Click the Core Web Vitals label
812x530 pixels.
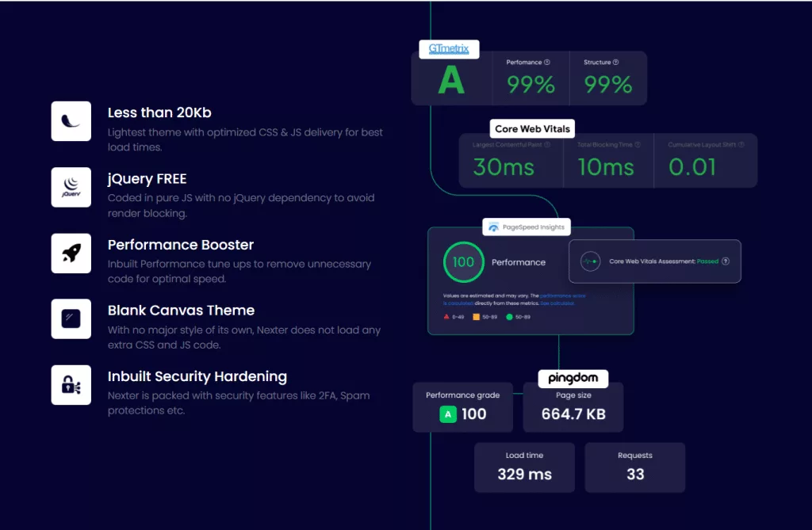(532, 129)
